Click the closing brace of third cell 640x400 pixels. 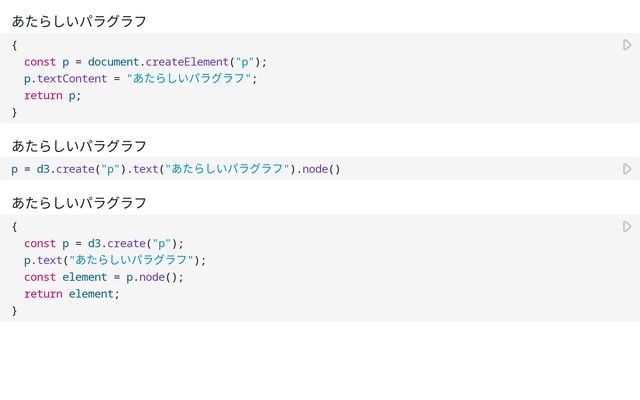tap(15, 311)
